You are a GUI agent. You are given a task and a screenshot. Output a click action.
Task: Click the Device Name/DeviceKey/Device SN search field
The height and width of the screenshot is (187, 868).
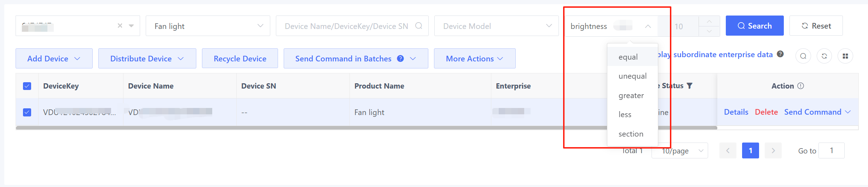point(347,26)
